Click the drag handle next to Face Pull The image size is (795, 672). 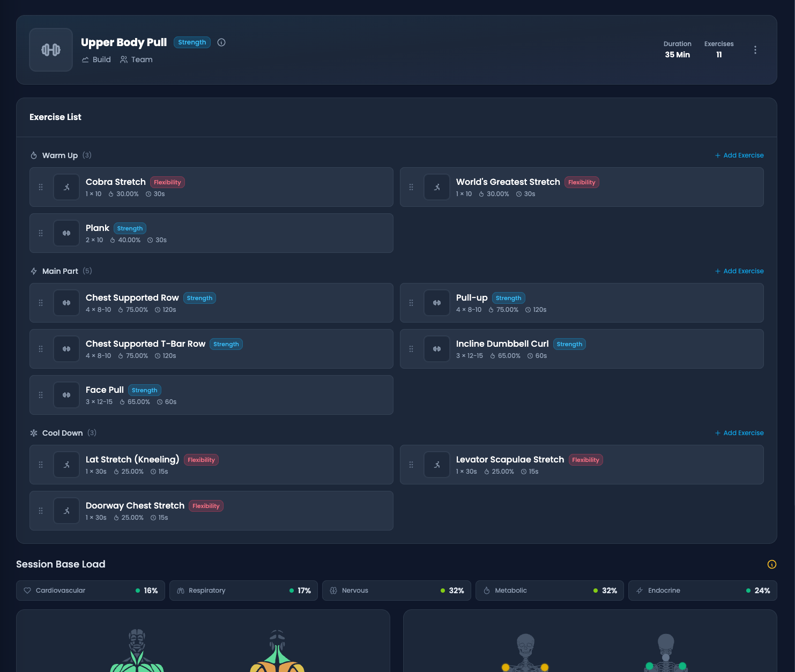coord(40,395)
